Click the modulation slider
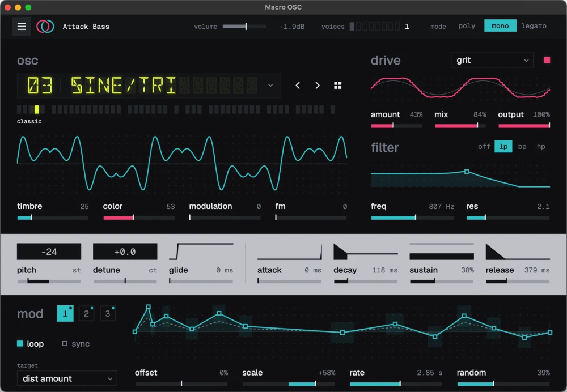This screenshot has height=392, width=567. [x=225, y=218]
